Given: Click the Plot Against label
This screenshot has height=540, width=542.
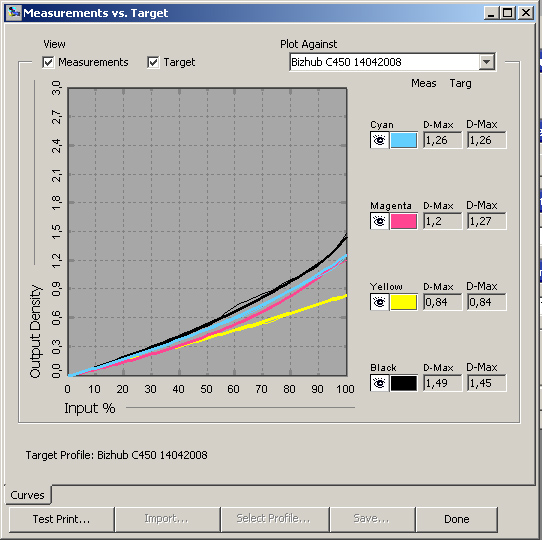Looking at the screenshot, I should point(308,44).
